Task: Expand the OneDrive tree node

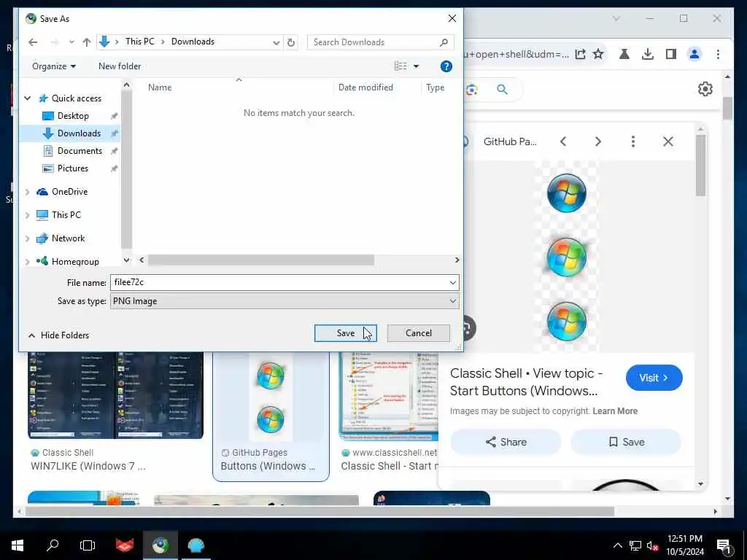Action: (x=27, y=192)
